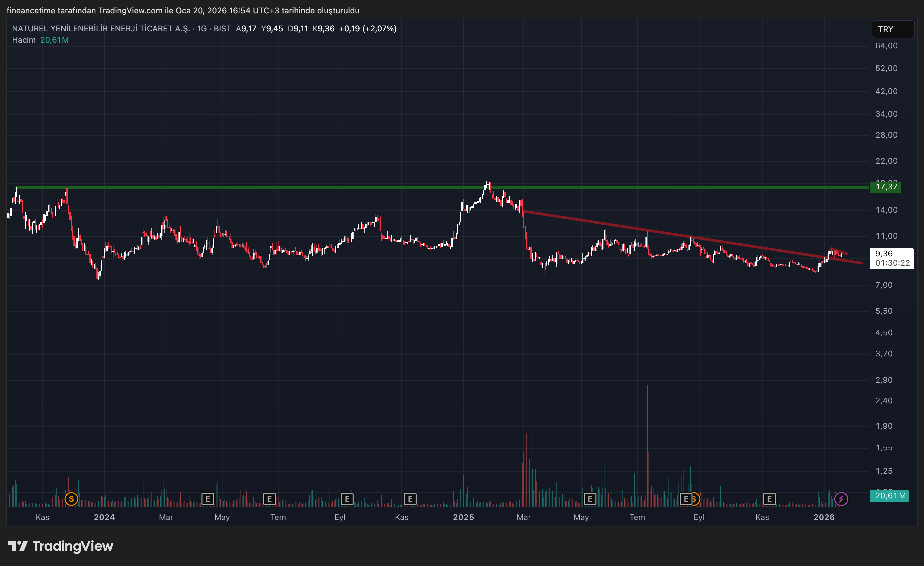
Task: Click the earnings marker after Kas 2024
Action: pos(410,499)
